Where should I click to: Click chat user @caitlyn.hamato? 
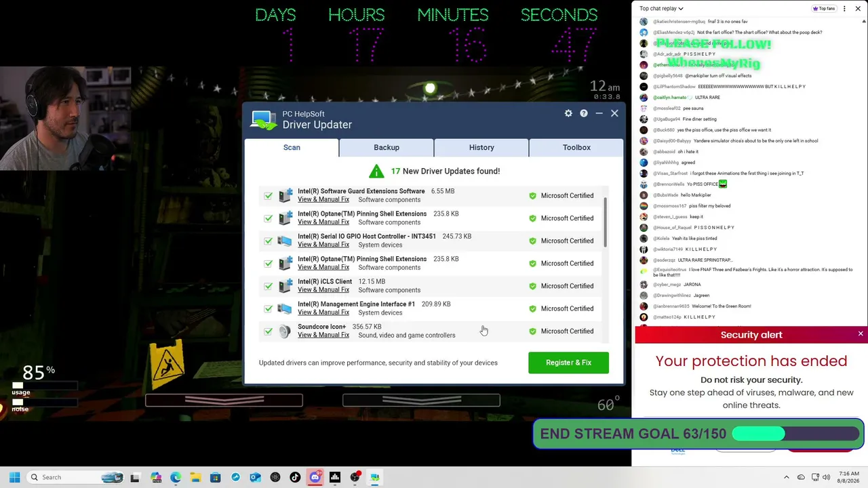point(670,98)
